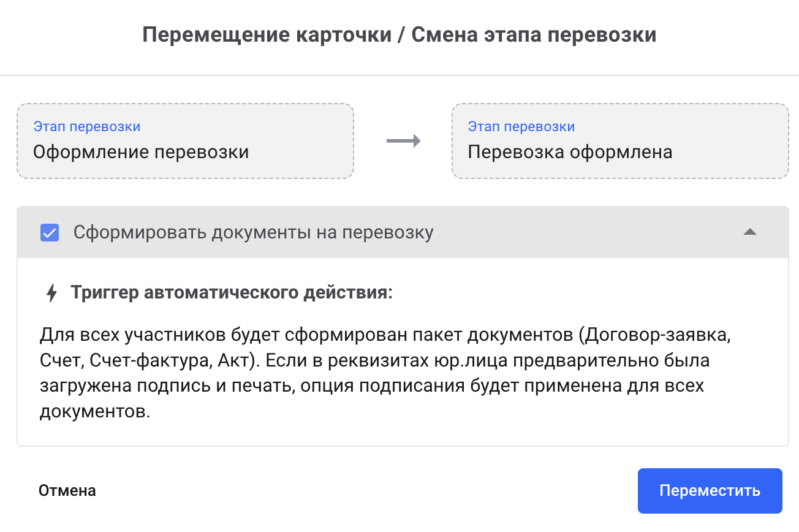799x532 pixels.
Task: Disable the blue checkbox in the gray header row
Action: (x=50, y=232)
